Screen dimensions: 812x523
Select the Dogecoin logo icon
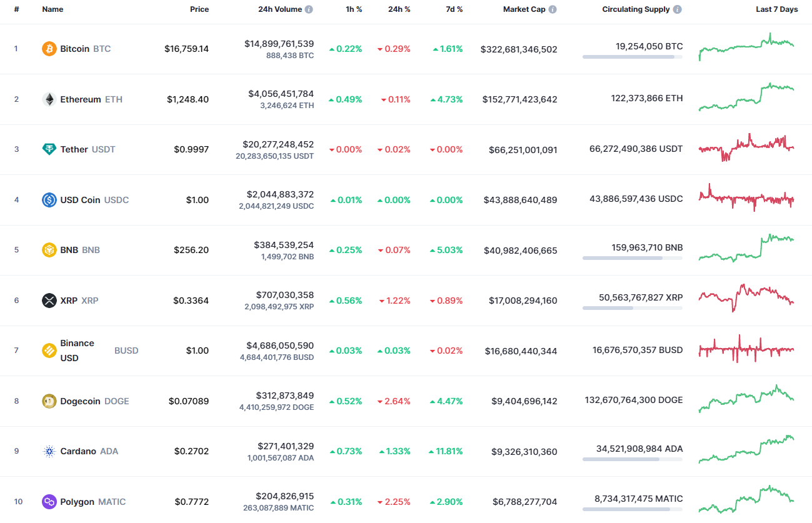[49, 401]
